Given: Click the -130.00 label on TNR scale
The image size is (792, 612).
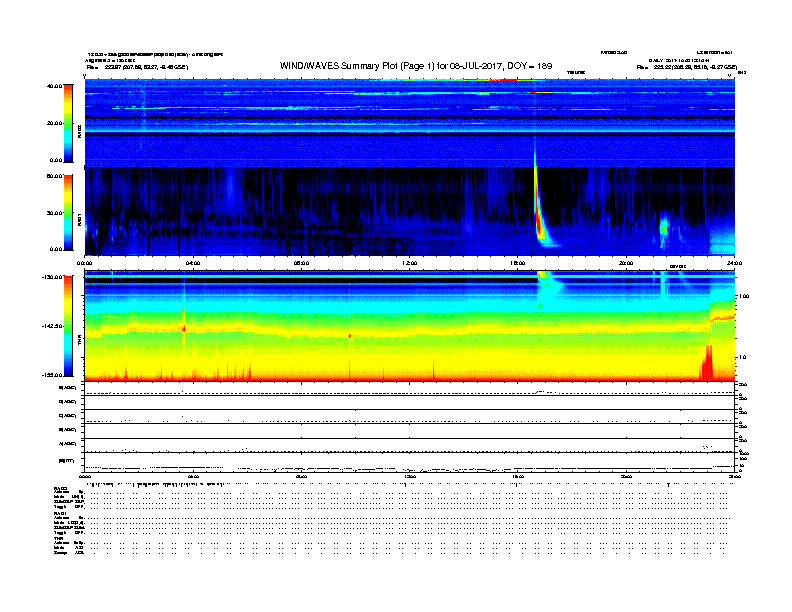Looking at the screenshot, I should 53,277.
